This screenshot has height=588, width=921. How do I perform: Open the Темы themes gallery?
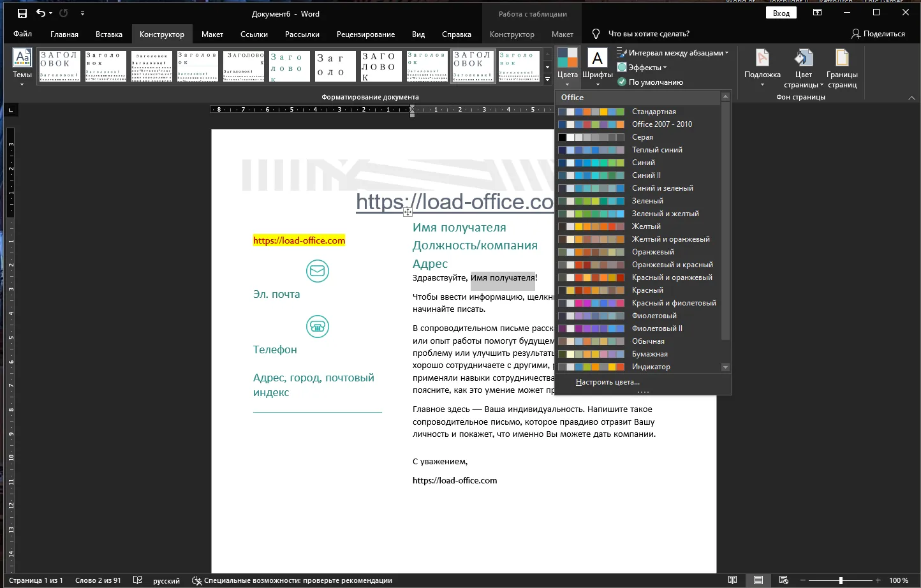[22, 66]
